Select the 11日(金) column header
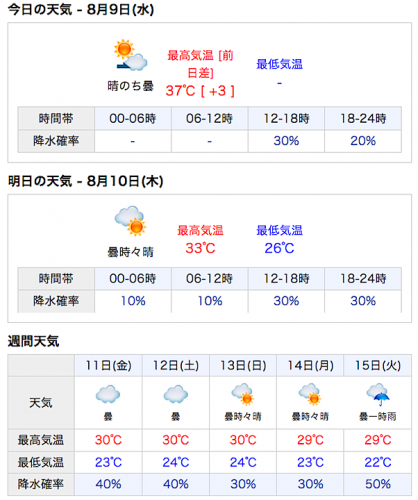This screenshot has height=500, width=418. 108,366
